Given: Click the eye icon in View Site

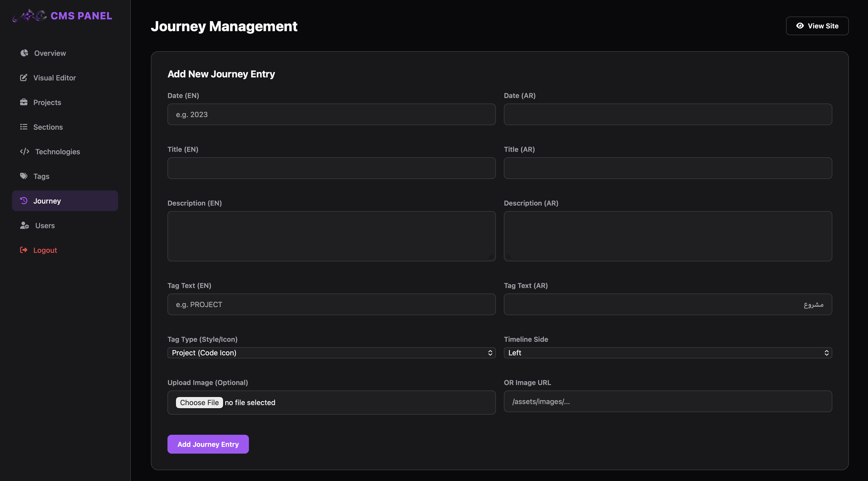Looking at the screenshot, I should point(800,26).
